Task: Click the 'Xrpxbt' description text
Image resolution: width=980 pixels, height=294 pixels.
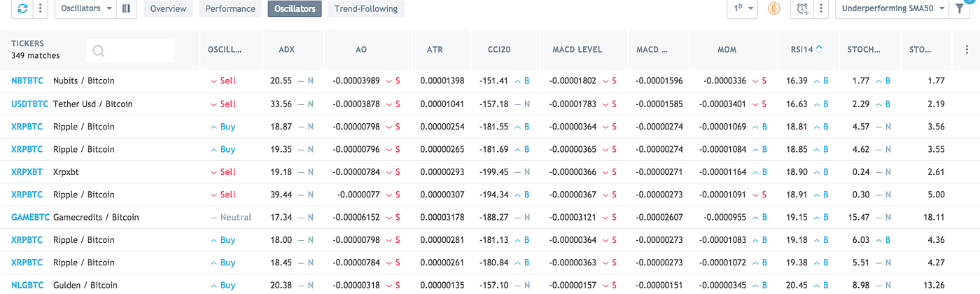Action: 67,172
